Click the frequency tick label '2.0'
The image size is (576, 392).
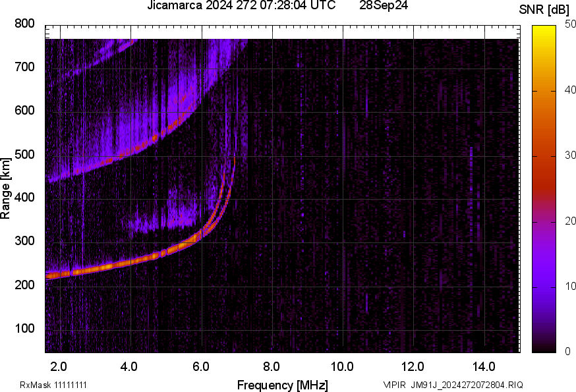[59, 366]
